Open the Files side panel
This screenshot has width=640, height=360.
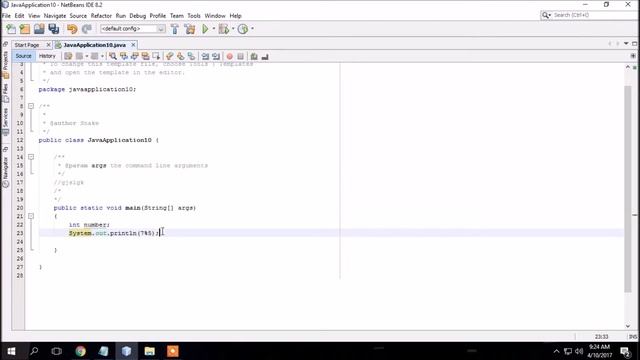pyautogui.click(x=5, y=93)
